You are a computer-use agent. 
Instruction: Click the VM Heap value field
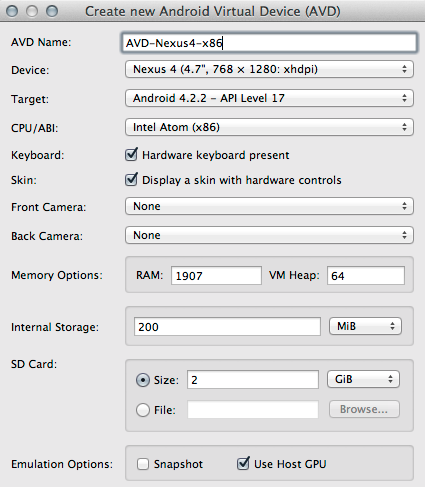pyautogui.click(x=366, y=276)
